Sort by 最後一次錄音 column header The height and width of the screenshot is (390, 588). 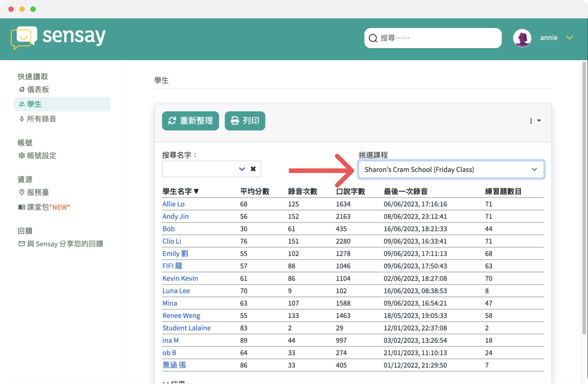[406, 191]
